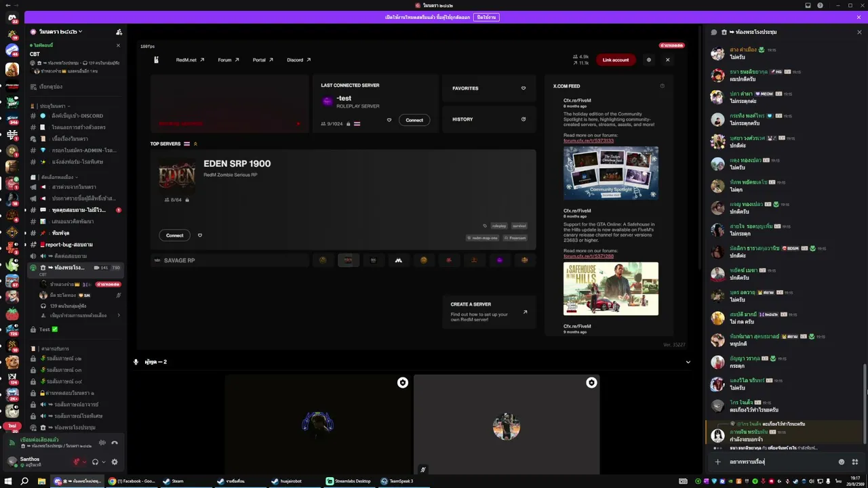868x488 pixels.
Task: Favorite EDEN SRP 1900 with the heart
Action: click(200, 235)
